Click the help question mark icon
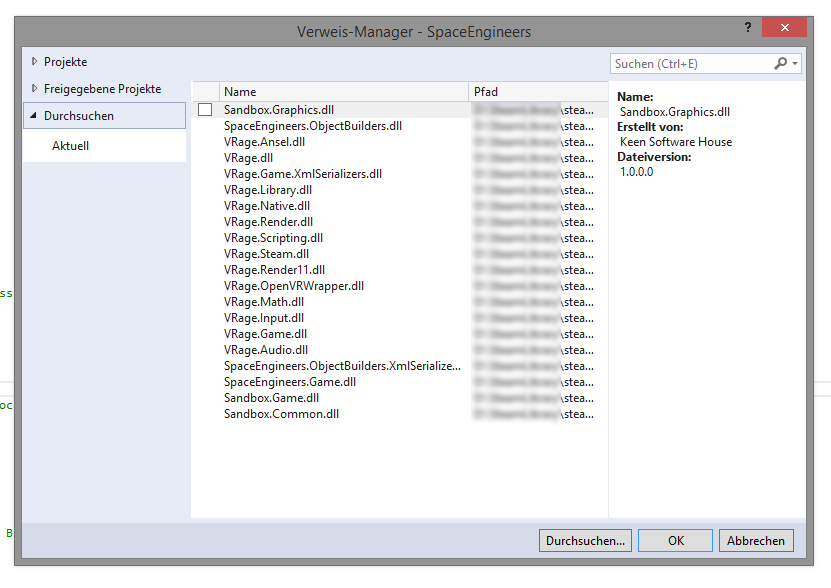 [748, 27]
